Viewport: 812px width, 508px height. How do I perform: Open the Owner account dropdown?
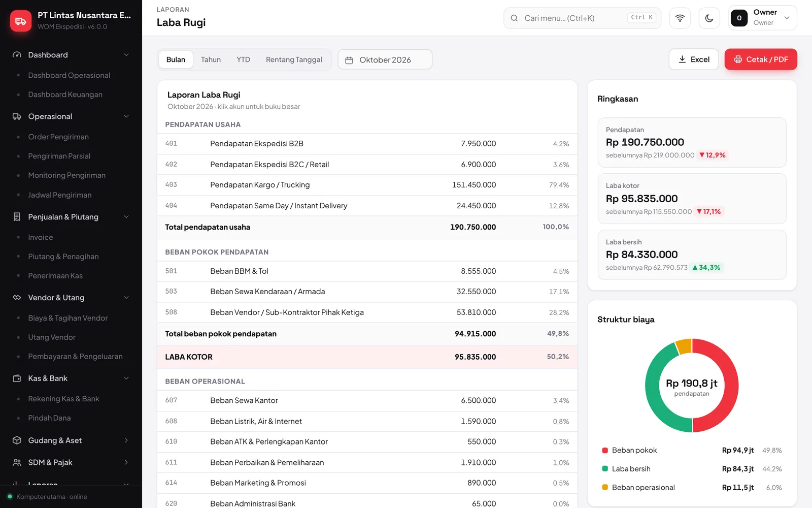(762, 18)
